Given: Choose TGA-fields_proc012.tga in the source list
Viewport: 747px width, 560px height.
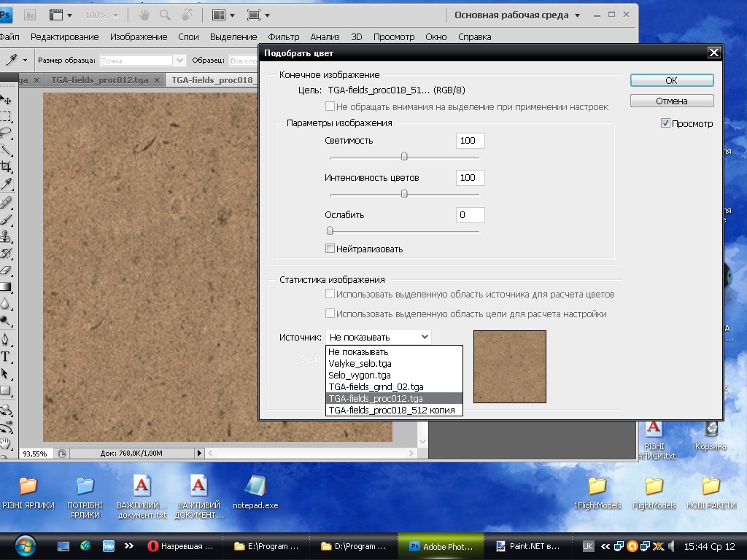Looking at the screenshot, I should click(x=394, y=399).
